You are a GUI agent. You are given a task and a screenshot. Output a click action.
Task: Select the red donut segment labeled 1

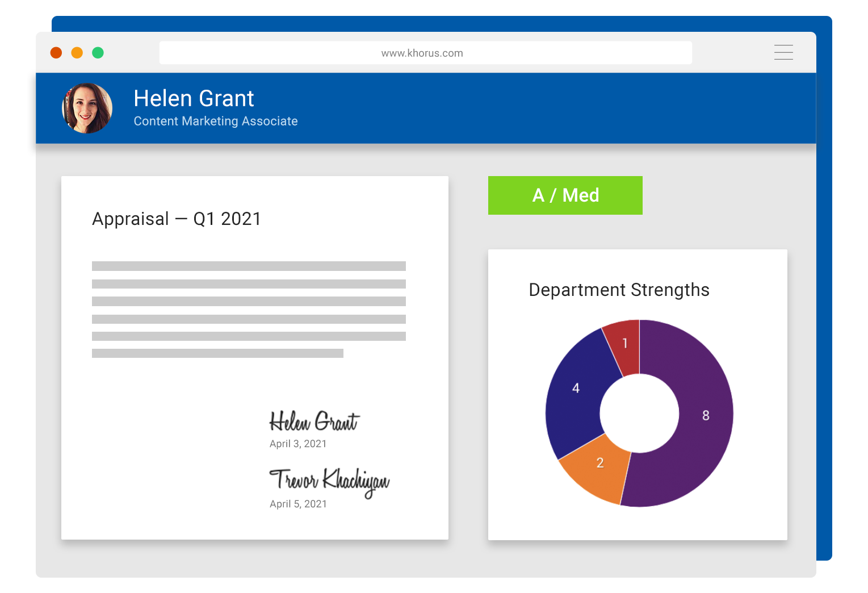tap(624, 343)
